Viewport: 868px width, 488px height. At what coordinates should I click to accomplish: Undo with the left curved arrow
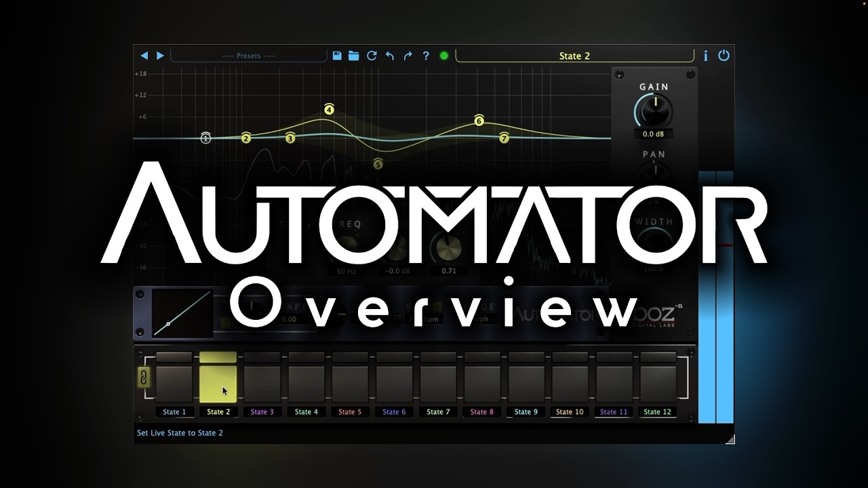390,56
